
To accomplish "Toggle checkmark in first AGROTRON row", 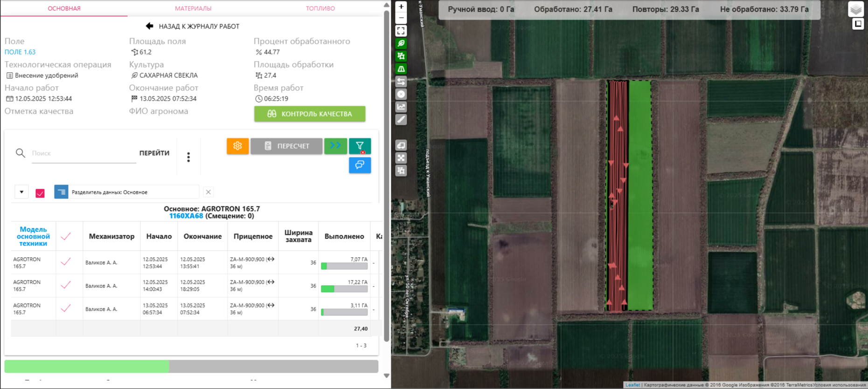I will pos(66,262).
